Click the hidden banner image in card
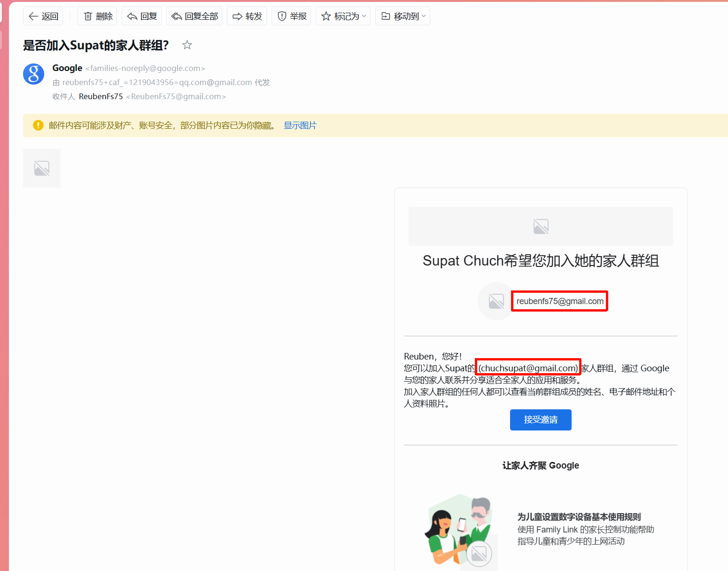 (541, 227)
